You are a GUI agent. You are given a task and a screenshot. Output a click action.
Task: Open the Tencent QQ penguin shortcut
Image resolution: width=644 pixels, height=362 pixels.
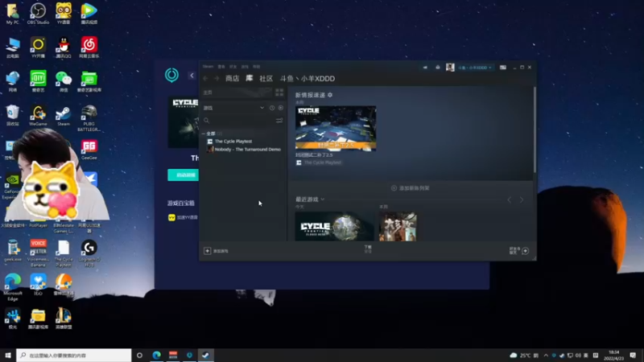pos(64,47)
